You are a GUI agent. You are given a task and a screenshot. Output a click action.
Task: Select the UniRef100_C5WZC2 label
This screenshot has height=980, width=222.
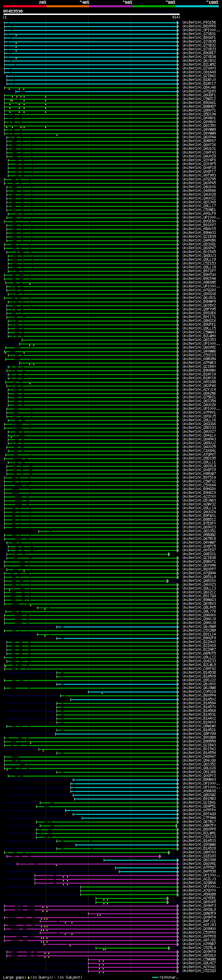tap(199, 99)
